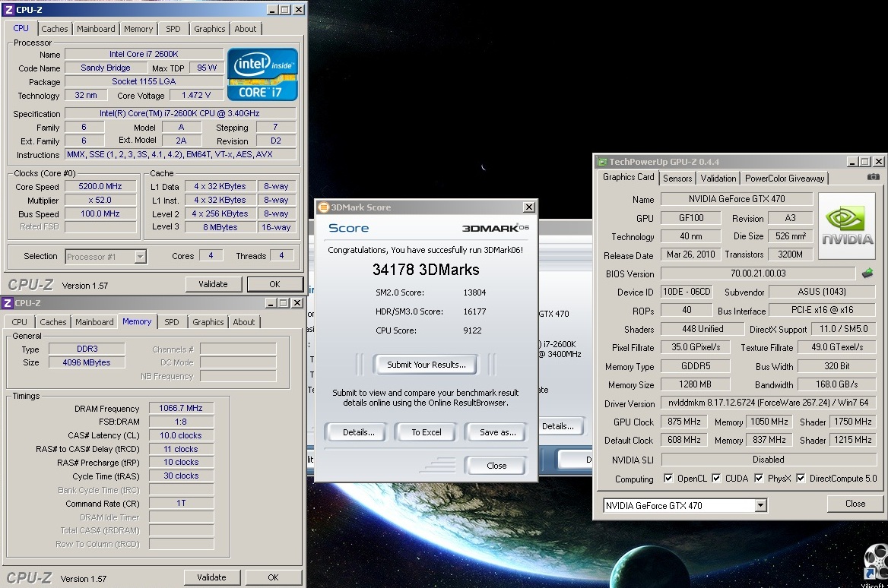The width and height of the screenshot is (888, 588).
Task: Click the Close button in GPU-Z
Action: click(855, 504)
